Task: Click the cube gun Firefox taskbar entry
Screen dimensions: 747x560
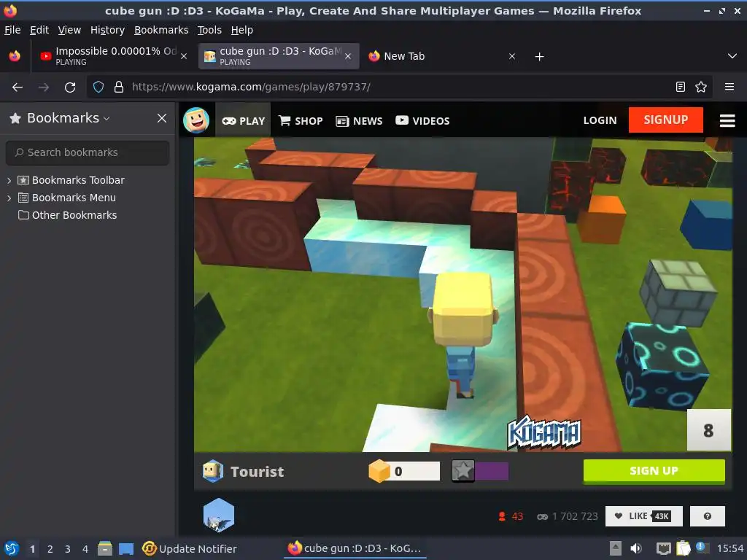Action: 355,548
